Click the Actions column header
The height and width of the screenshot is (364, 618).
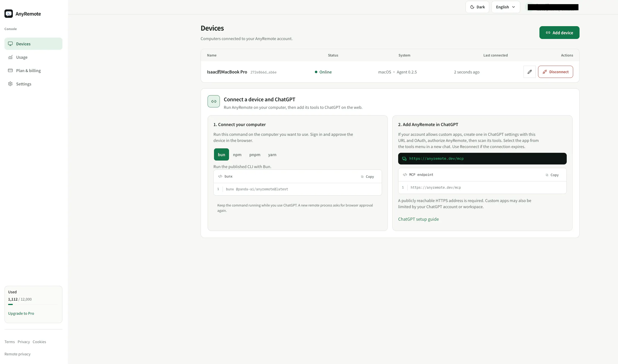(x=567, y=55)
